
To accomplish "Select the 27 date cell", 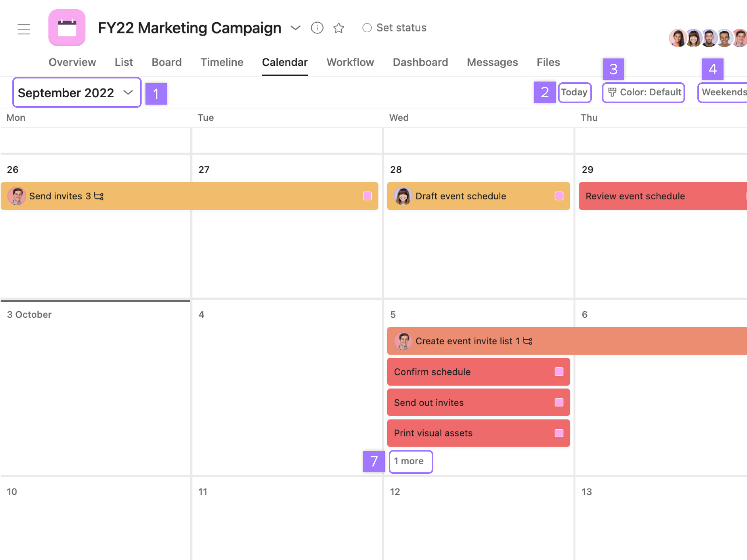I will click(287, 226).
